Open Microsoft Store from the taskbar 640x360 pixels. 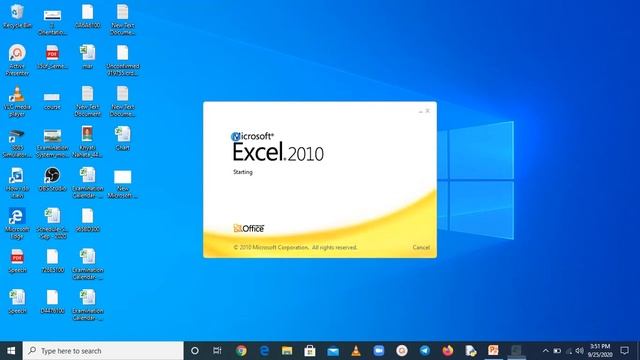pos(310,351)
